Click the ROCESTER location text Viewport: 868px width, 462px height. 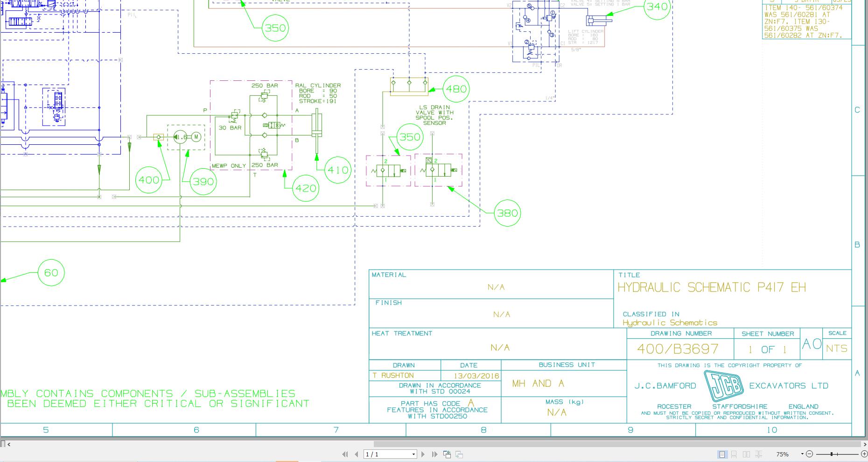click(x=674, y=406)
